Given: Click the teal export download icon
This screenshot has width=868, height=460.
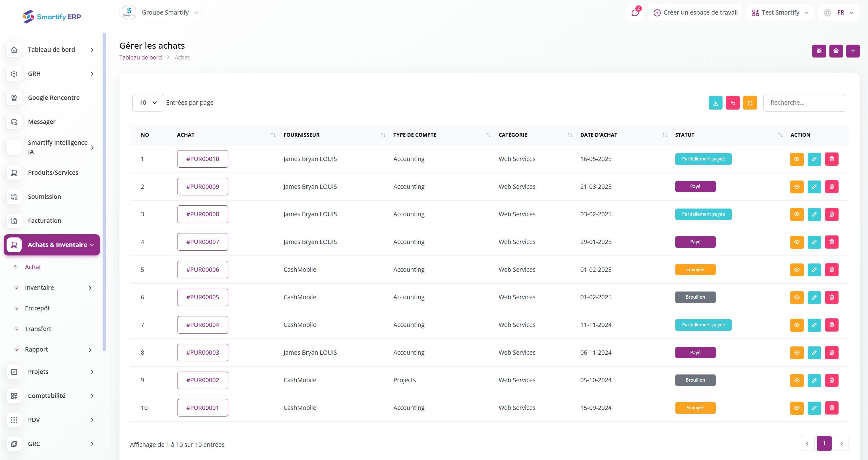Looking at the screenshot, I should tap(715, 103).
